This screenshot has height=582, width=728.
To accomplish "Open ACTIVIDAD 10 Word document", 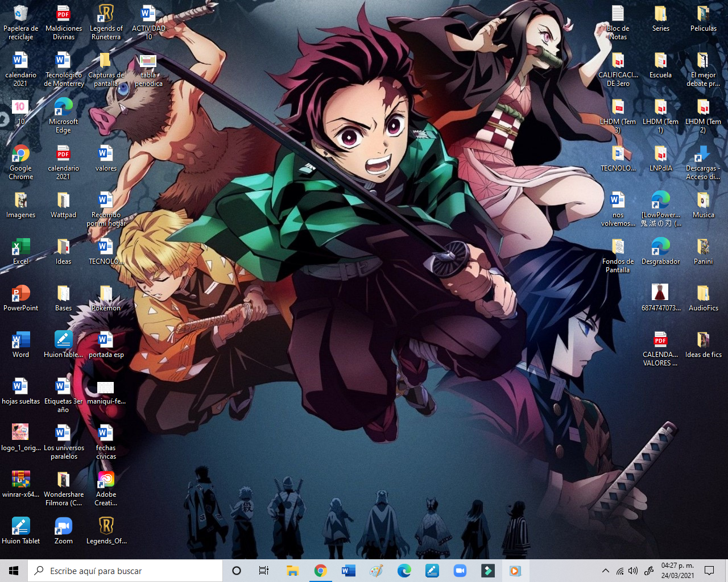I will [148, 23].
